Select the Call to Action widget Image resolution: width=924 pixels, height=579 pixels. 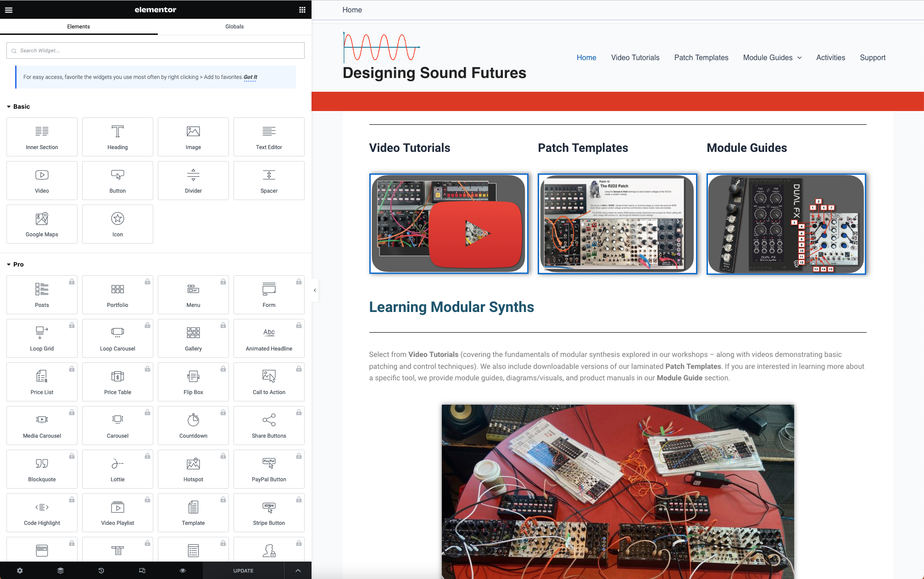tap(269, 382)
